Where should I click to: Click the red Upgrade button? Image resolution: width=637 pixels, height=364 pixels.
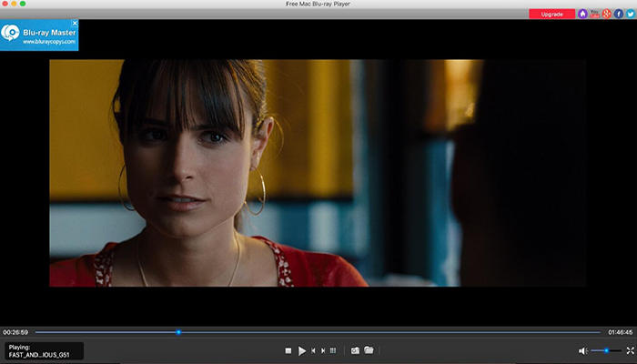click(552, 15)
